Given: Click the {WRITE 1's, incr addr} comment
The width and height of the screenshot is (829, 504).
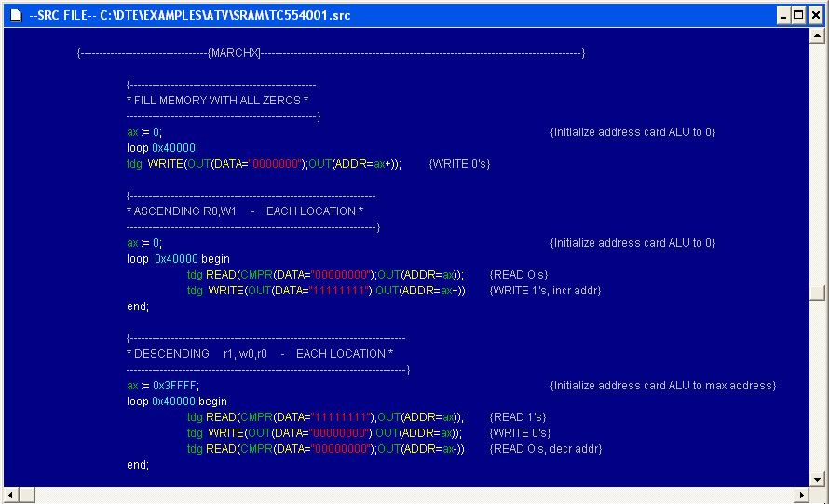Looking at the screenshot, I should tap(545, 291).
